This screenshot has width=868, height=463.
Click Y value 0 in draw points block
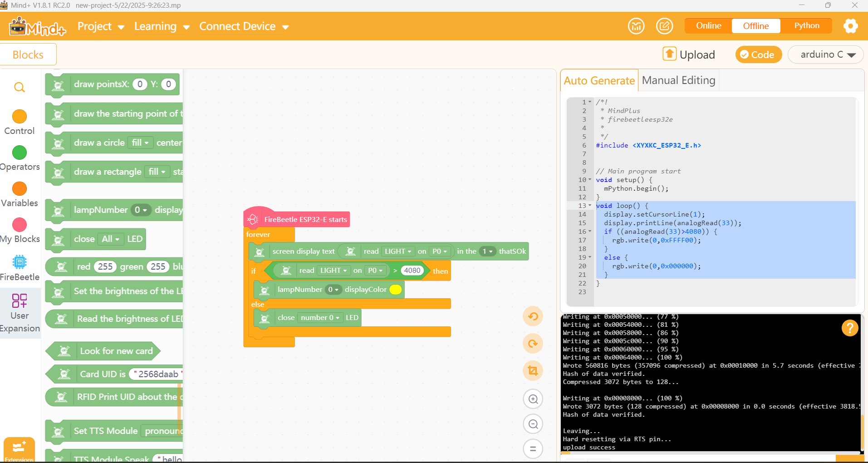(168, 84)
